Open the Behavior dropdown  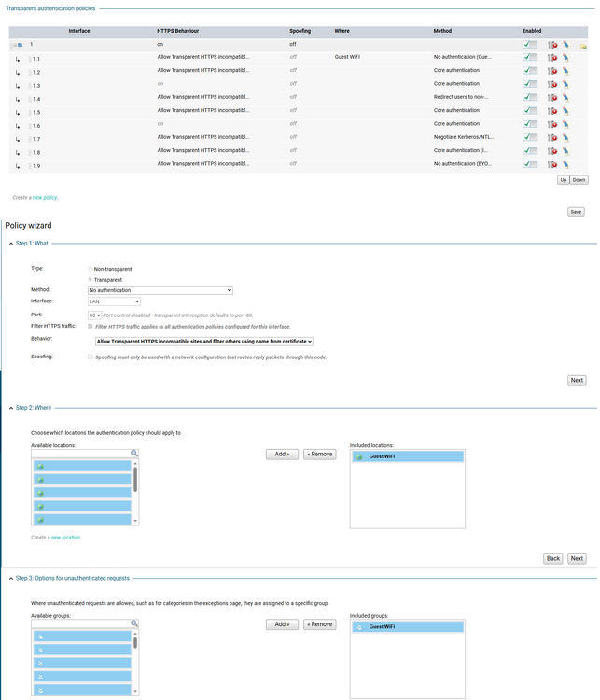click(204, 341)
